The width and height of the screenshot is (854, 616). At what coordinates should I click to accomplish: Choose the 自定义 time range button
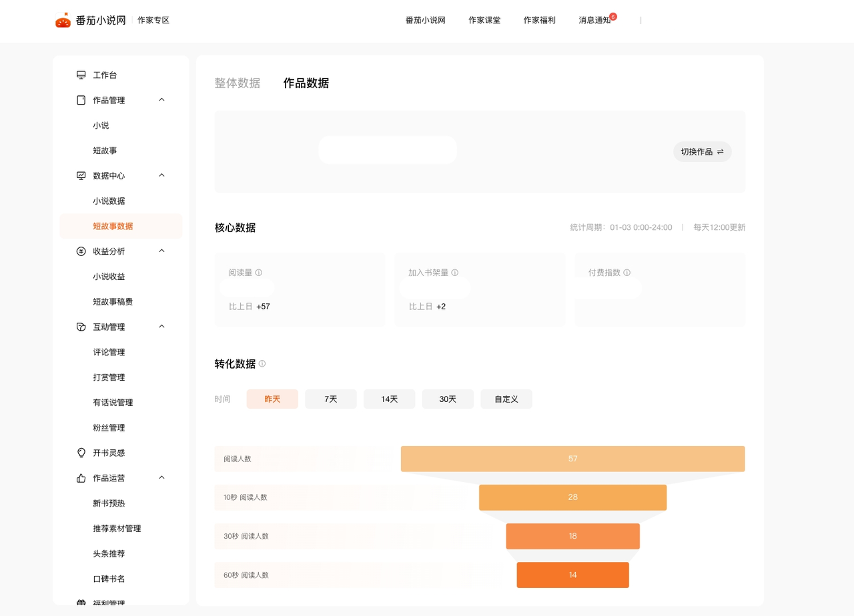tap(506, 399)
